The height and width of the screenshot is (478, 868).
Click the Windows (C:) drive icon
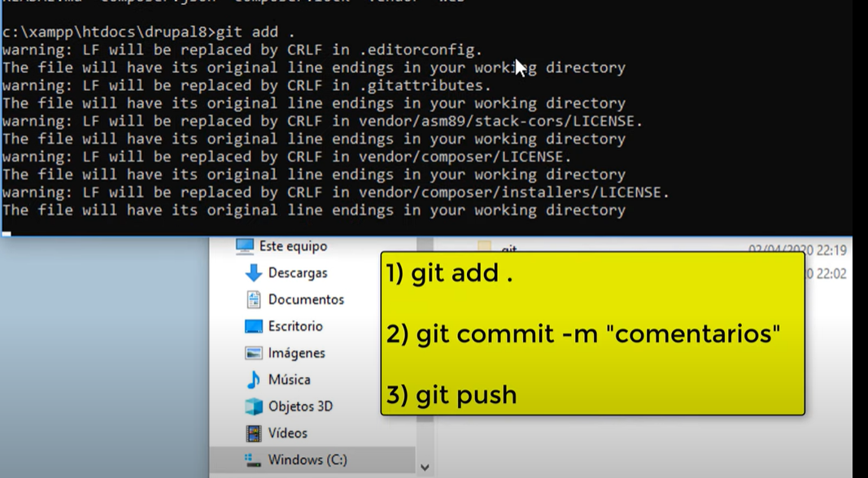pos(254,460)
